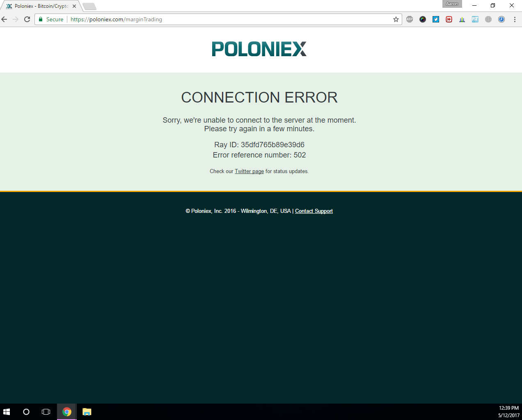Click the Aaron profile button

452,4
